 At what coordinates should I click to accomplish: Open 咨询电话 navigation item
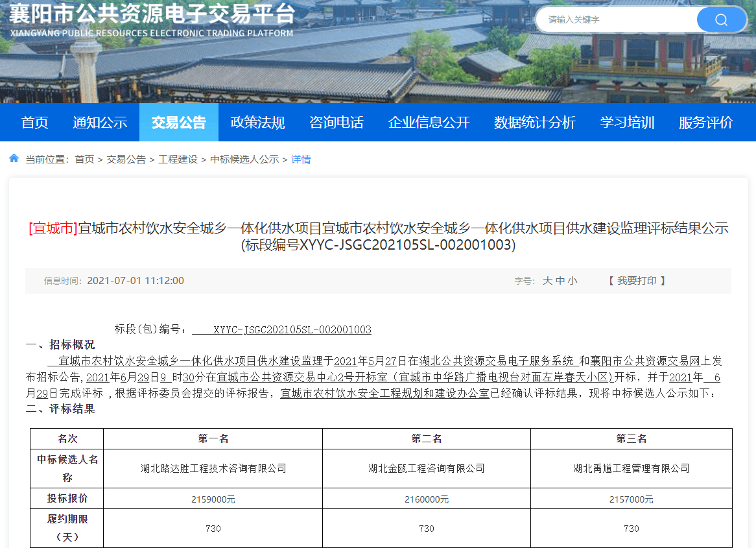coord(336,123)
